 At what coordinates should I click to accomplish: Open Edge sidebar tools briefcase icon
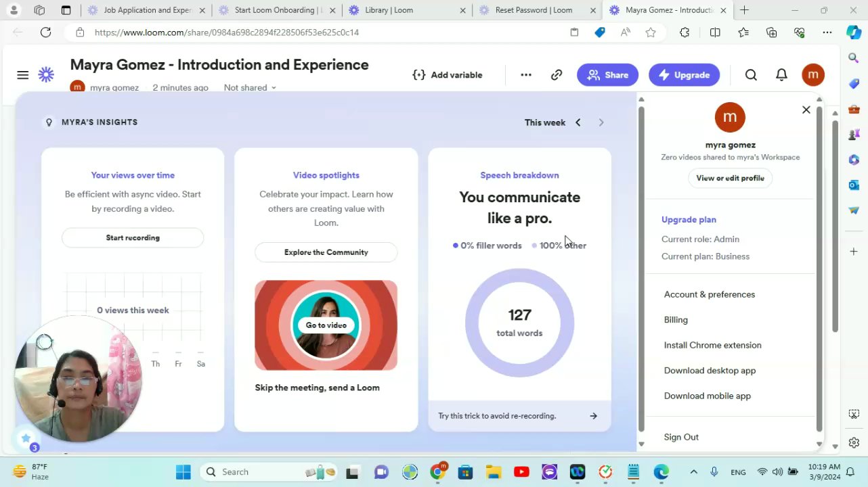[854, 109]
